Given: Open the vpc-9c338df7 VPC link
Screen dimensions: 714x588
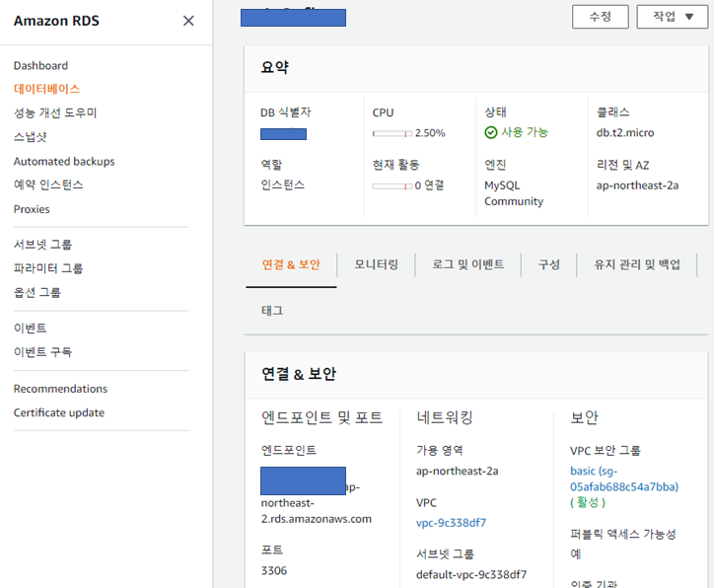Looking at the screenshot, I should coord(451,523).
